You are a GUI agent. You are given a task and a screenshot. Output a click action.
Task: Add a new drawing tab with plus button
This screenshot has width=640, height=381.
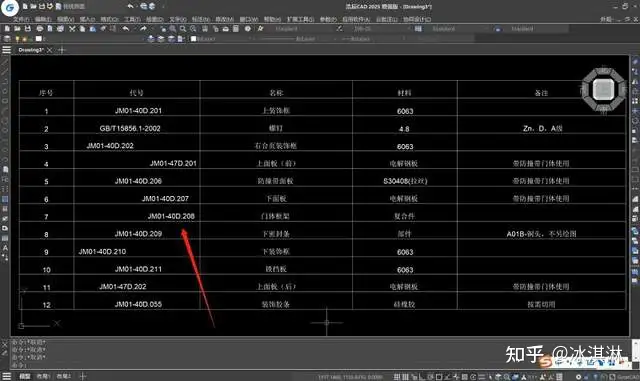[62, 50]
